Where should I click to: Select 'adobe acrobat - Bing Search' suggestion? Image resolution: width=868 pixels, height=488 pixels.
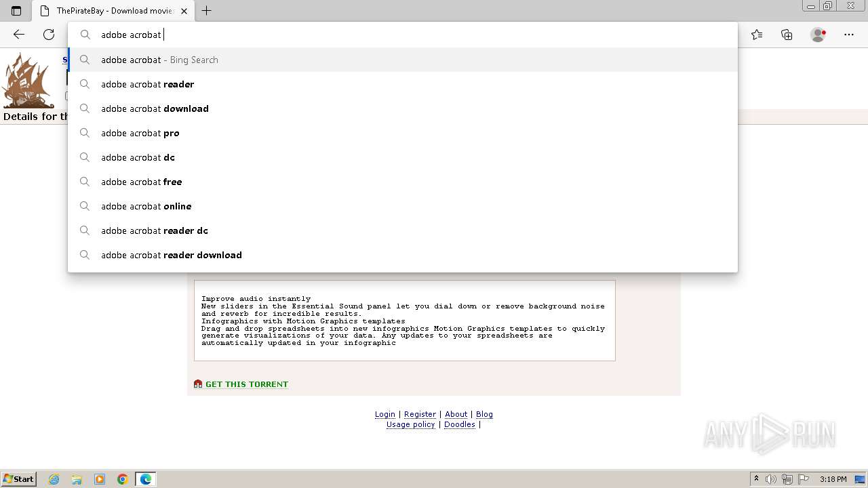403,60
